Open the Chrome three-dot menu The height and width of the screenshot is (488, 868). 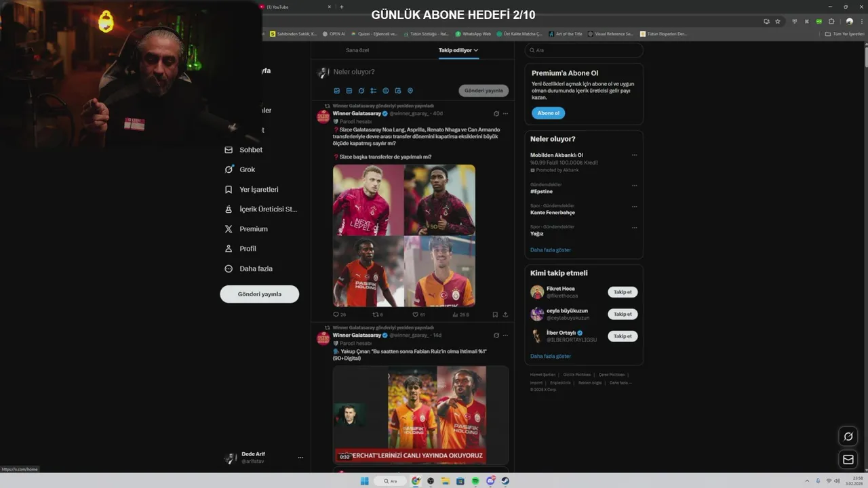tap(861, 21)
